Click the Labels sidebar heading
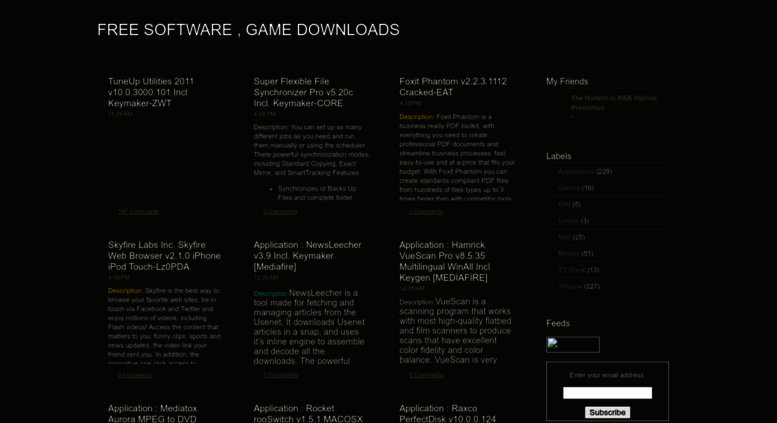This screenshot has width=777, height=423. (558, 156)
